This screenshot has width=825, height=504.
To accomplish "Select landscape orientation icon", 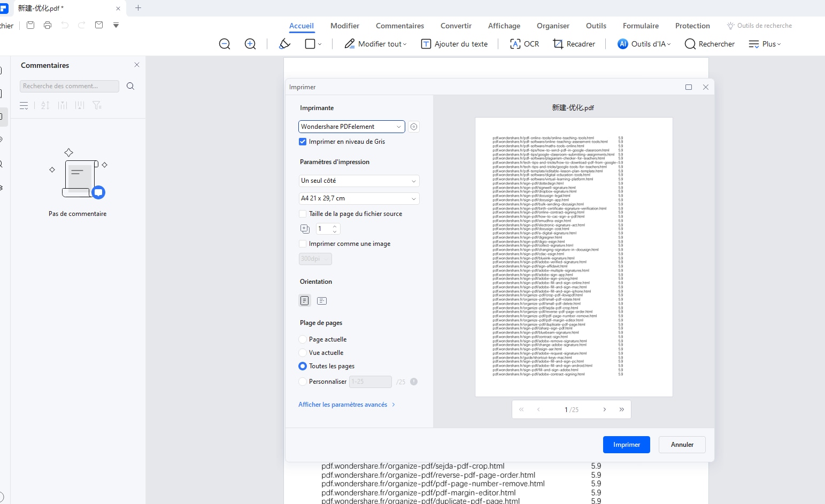I will pos(322,301).
